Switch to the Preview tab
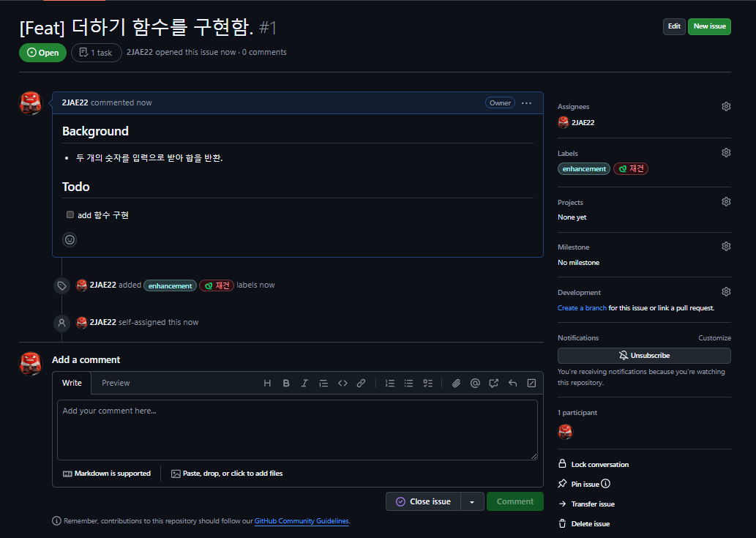 116,384
